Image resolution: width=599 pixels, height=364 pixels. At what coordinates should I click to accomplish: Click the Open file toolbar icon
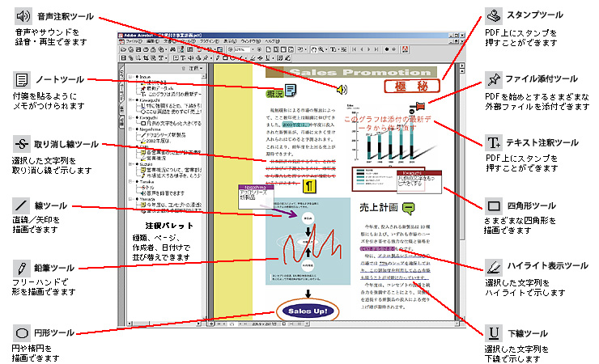tap(123, 49)
